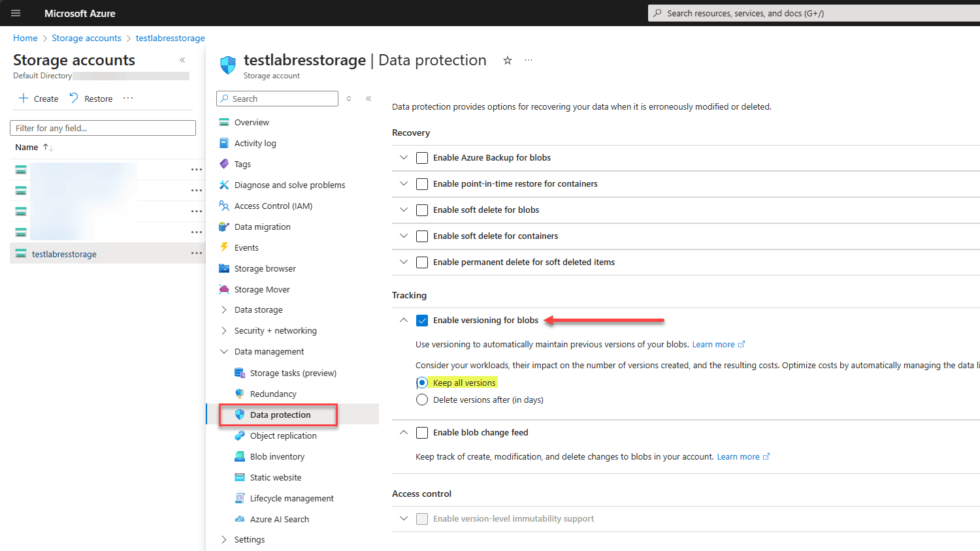980x551 pixels.
Task: Click the Events lightning icon
Action: pyautogui.click(x=224, y=247)
